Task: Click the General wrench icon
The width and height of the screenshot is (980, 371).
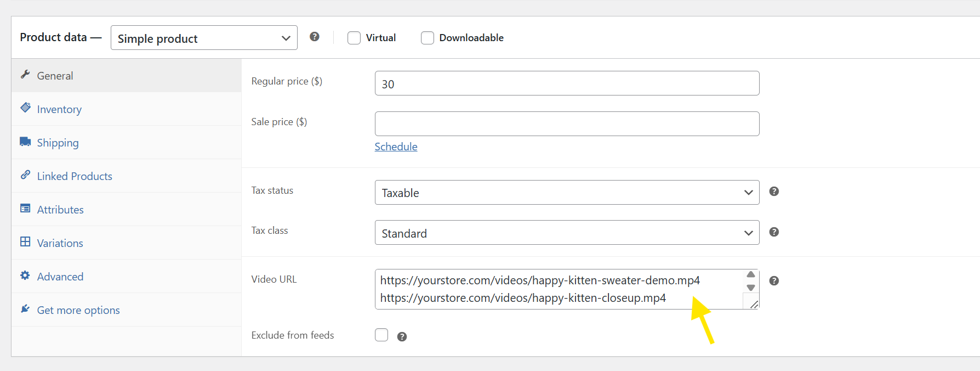Action: click(x=25, y=75)
